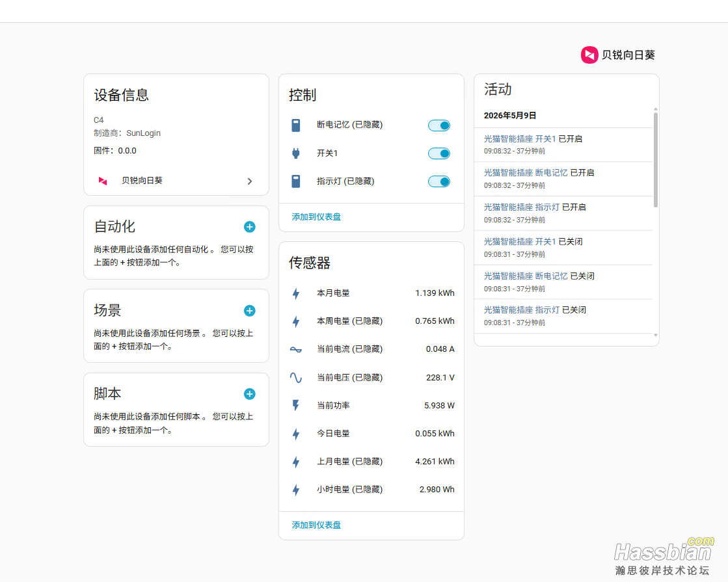Image resolution: width=728 pixels, height=582 pixels.
Task: Open the 上月电量 sensor entry
Action: 371,461
